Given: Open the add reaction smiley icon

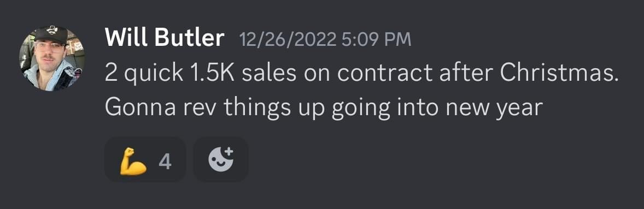Looking at the screenshot, I should (x=221, y=159).
